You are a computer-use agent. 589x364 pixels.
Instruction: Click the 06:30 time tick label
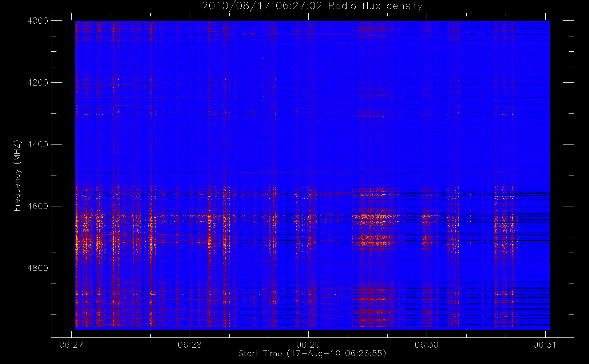427,345
